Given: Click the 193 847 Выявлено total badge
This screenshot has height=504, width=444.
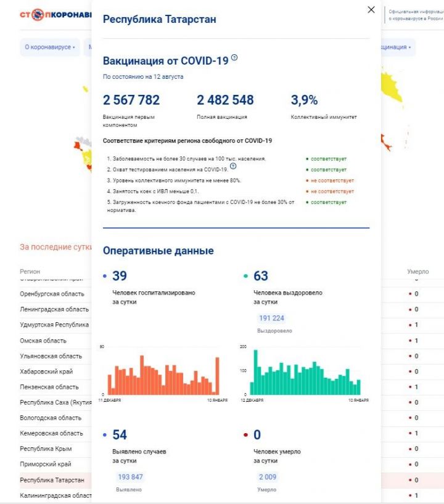Looking at the screenshot, I should (130, 477).
